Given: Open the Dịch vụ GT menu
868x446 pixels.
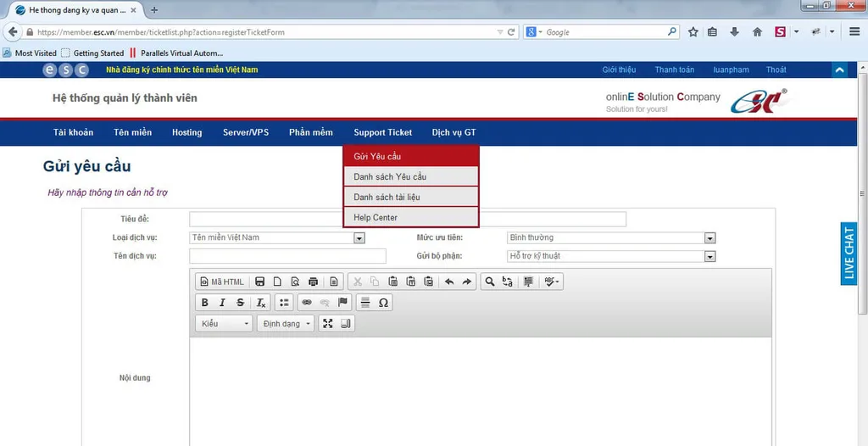Looking at the screenshot, I should coord(454,132).
